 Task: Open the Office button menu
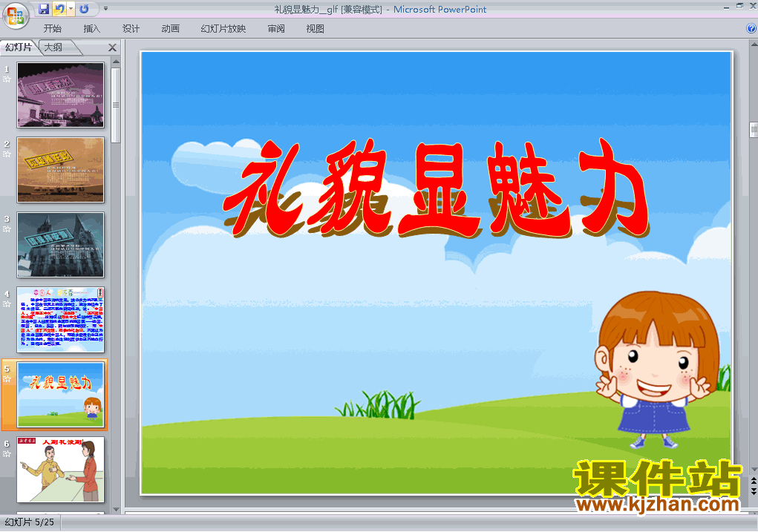point(16,16)
